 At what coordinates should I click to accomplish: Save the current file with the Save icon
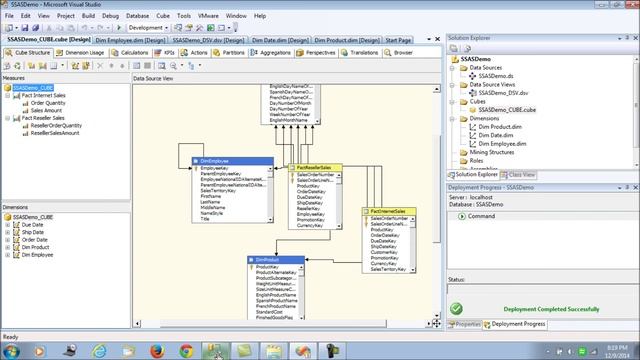point(25,28)
